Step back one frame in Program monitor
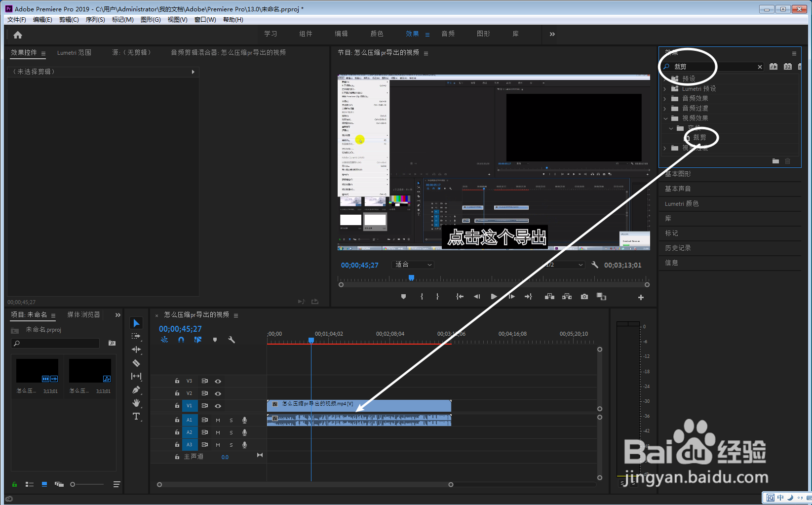 point(476,297)
